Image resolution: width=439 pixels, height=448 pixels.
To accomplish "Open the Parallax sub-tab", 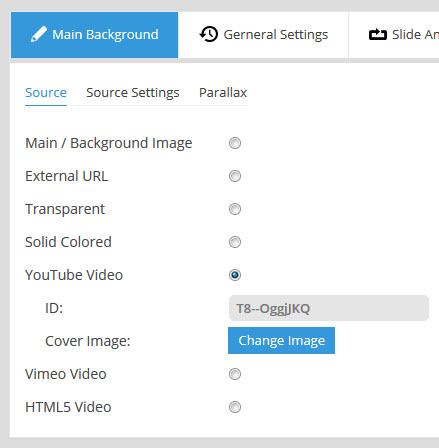I will 223,93.
